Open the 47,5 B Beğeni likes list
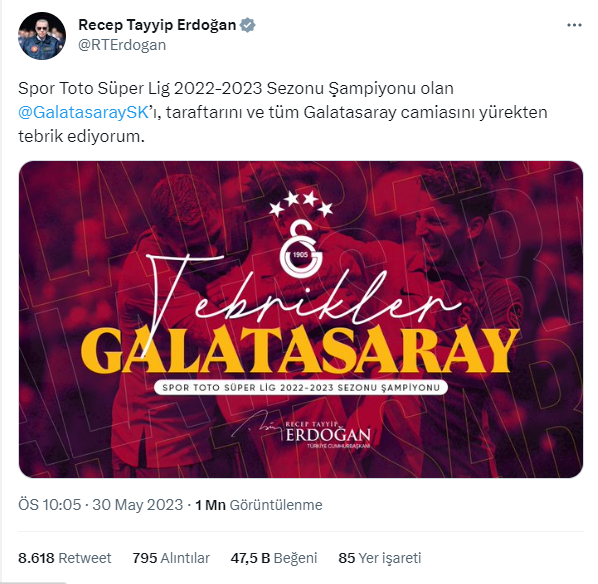 click(274, 558)
